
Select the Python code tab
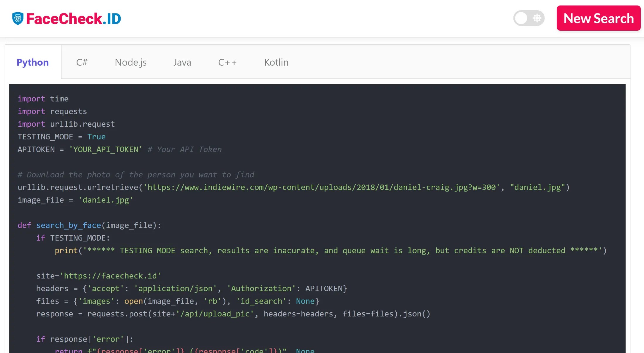point(32,62)
